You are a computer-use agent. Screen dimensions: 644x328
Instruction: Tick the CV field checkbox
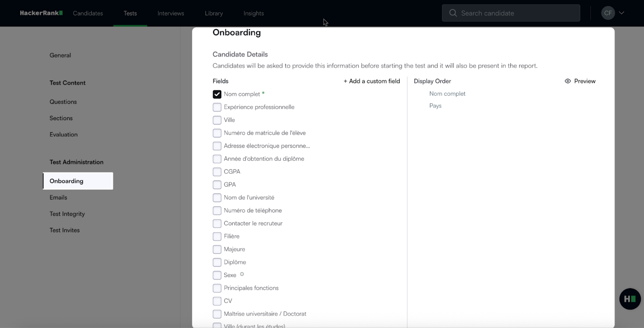coord(217,301)
